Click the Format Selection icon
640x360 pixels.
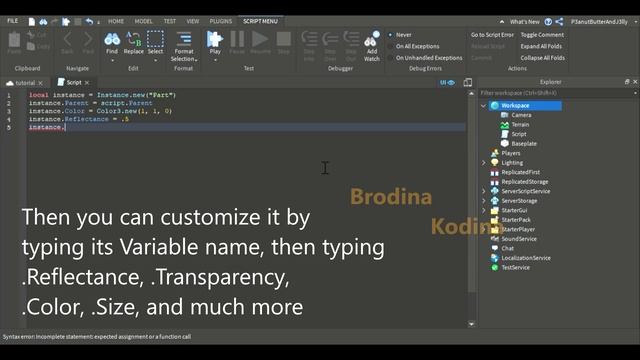pos(184,39)
